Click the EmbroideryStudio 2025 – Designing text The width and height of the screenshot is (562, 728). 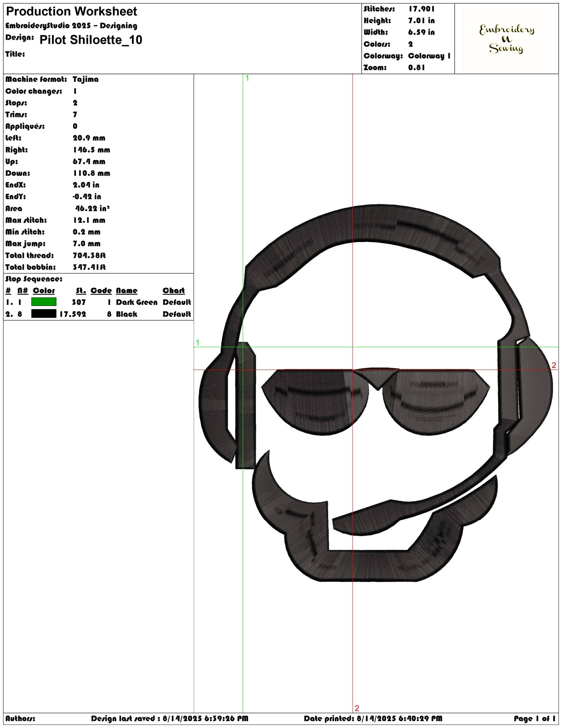coord(71,26)
